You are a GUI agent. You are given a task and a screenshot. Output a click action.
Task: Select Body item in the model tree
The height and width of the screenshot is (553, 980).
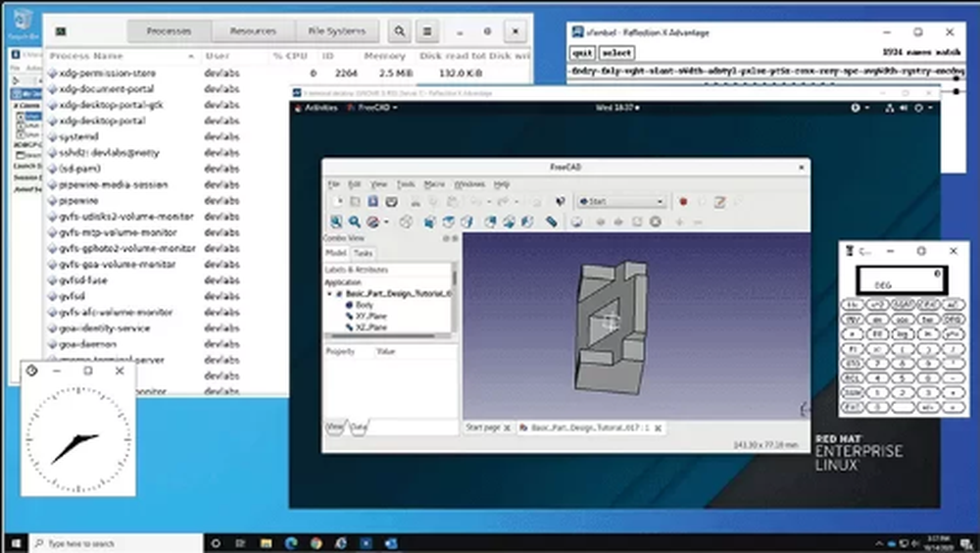(x=365, y=305)
